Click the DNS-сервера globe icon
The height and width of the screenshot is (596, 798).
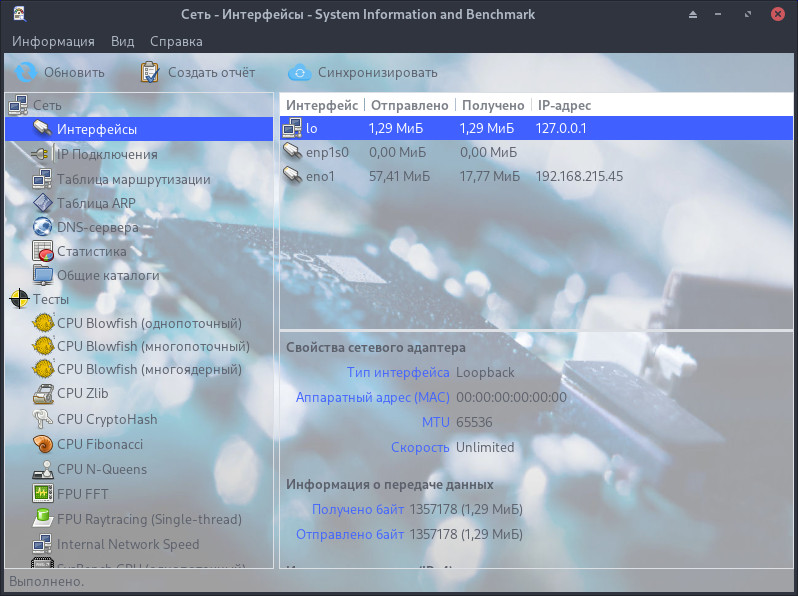(42, 226)
